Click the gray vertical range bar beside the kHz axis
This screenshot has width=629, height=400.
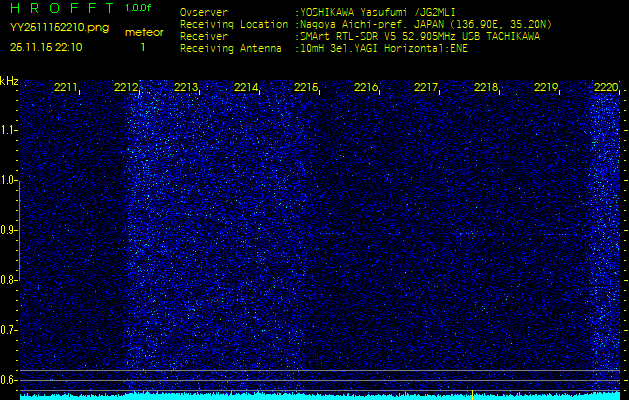click(19, 230)
